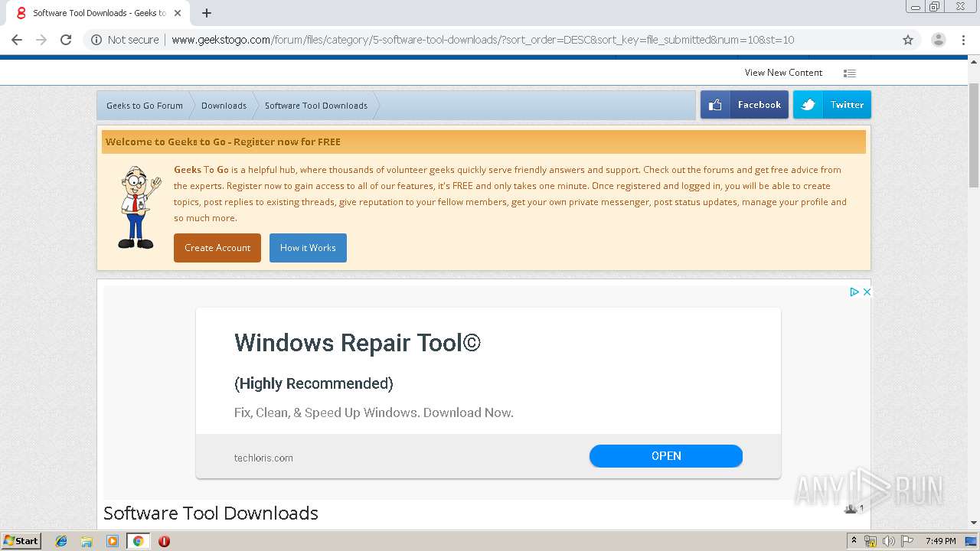The image size is (980, 551).
Task: Click the users-browsing icon near the heading
Action: click(850, 509)
